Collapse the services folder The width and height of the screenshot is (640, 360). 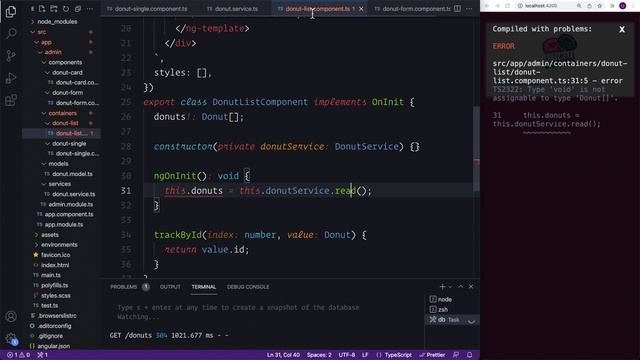(x=60, y=184)
